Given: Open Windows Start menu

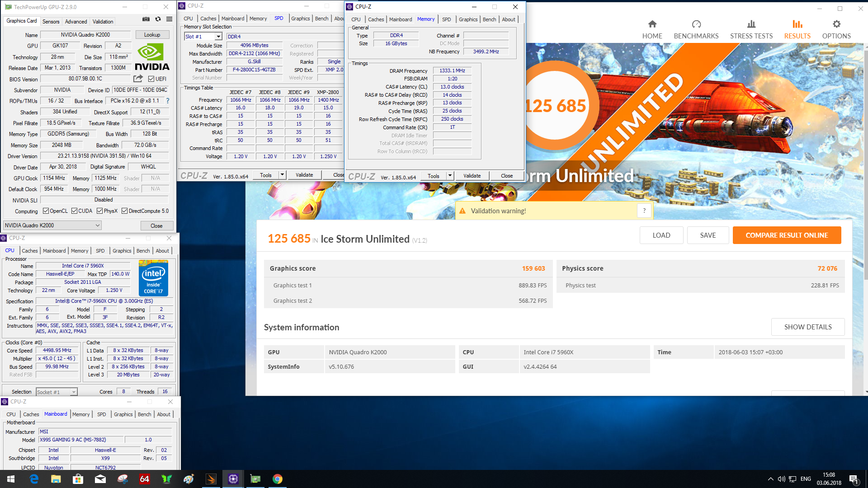Looking at the screenshot, I should pos(11,479).
